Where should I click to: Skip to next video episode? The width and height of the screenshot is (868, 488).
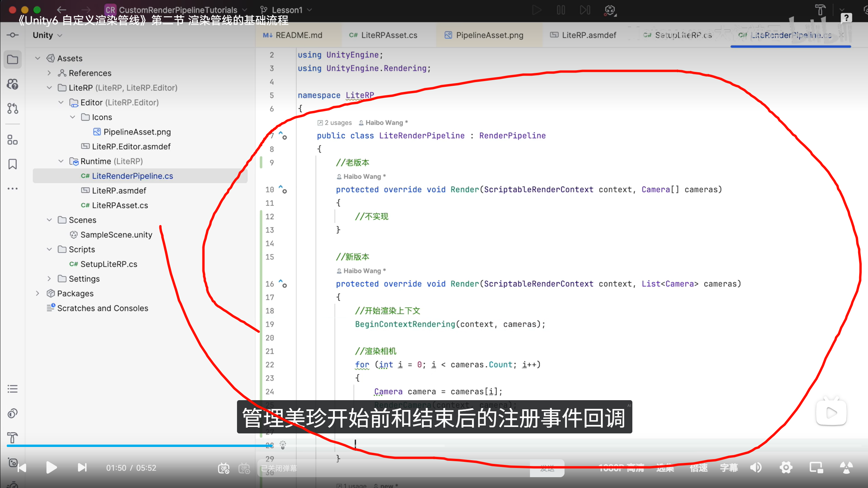tap(82, 468)
